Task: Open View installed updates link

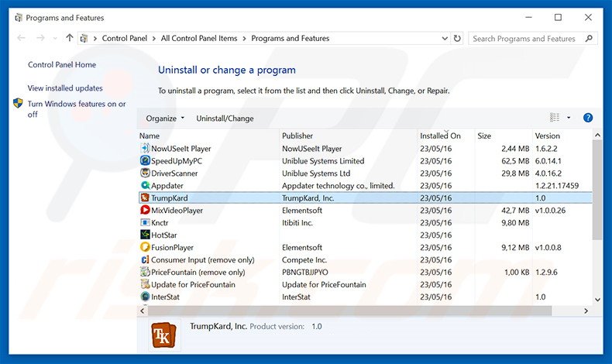Action: coord(65,88)
